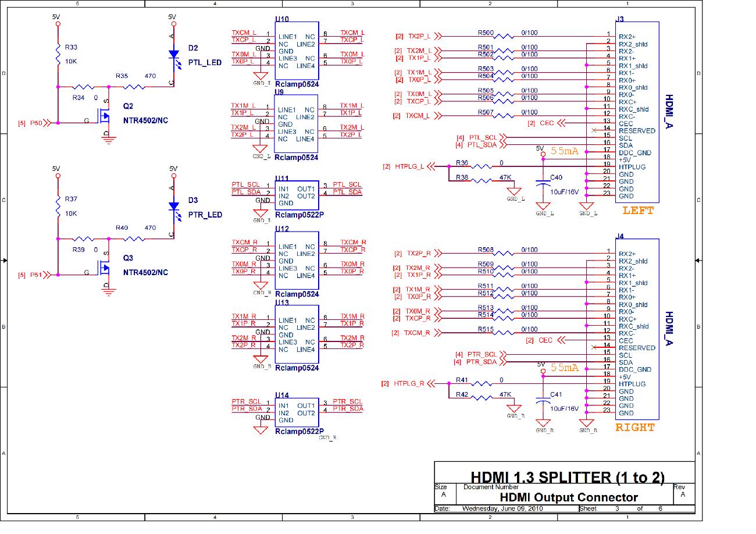756x534 pixels.
Task: Click the P50 off-page connector arrow
Action: pos(48,123)
